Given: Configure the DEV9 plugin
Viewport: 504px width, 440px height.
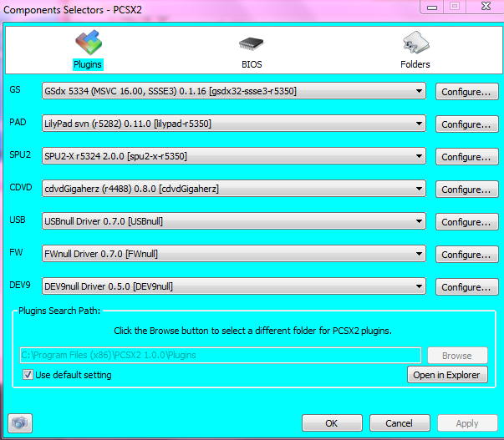Looking at the screenshot, I should point(466,287).
